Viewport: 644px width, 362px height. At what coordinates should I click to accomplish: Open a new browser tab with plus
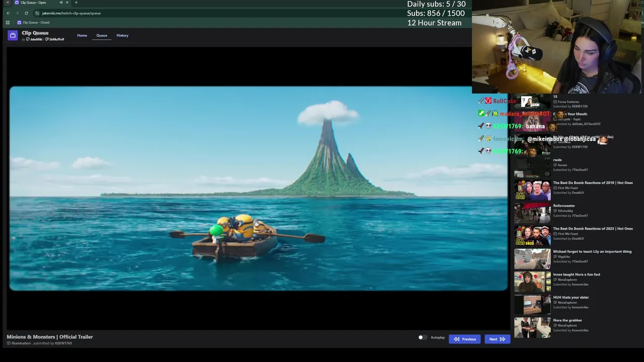pos(76,3)
